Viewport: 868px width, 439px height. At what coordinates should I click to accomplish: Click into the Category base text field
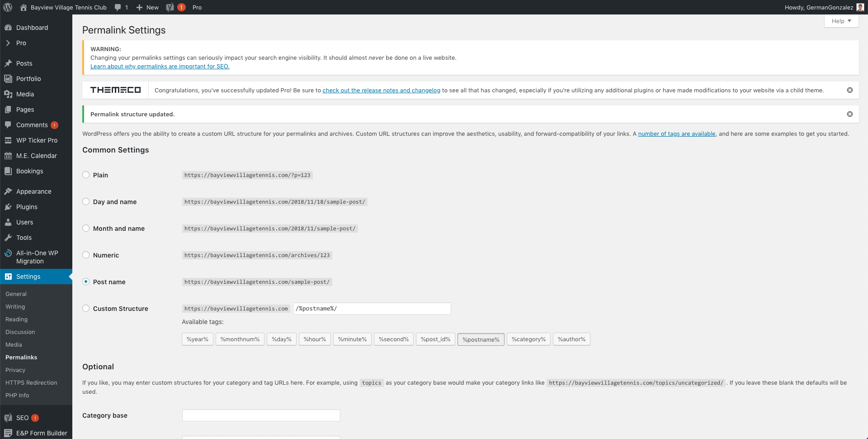(x=261, y=415)
